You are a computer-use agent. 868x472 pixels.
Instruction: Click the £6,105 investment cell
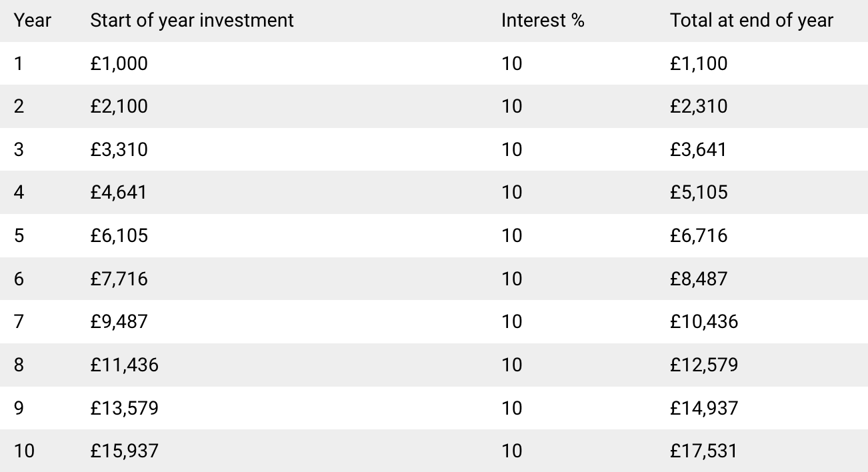point(119,235)
